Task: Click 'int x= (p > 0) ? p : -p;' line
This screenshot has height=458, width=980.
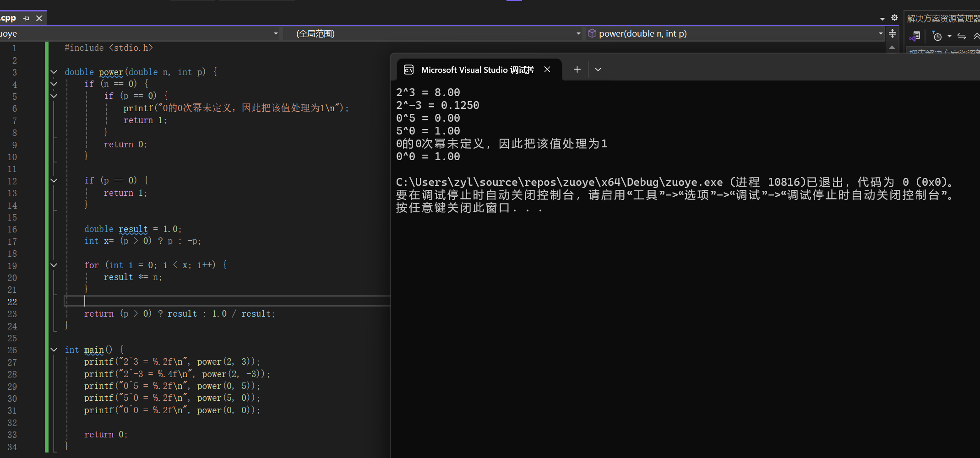Action: click(142, 241)
